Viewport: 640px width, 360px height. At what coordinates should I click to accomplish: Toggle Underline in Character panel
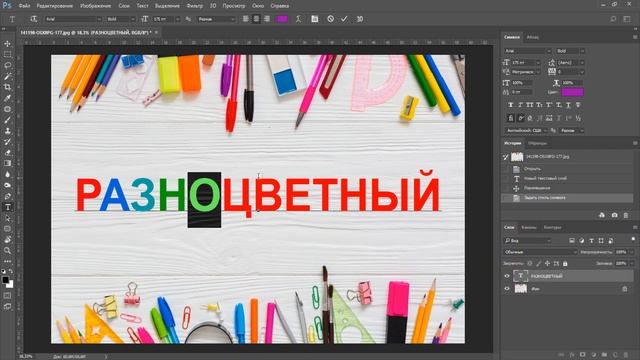(568, 105)
